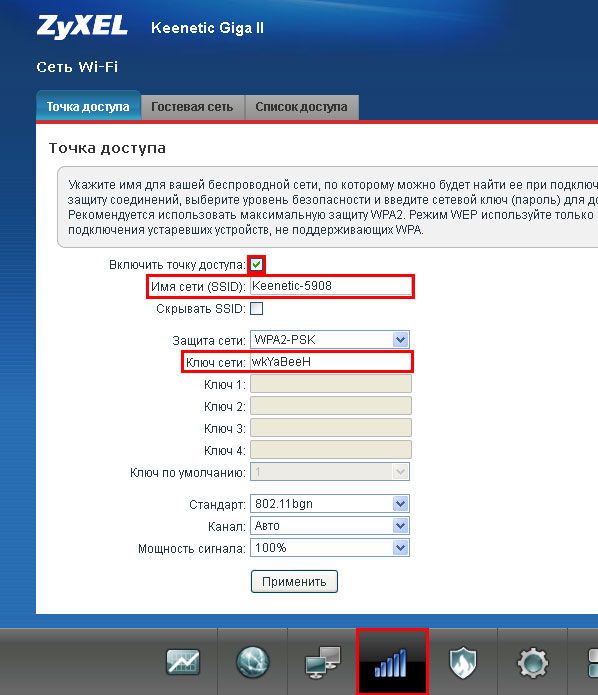Open the system settings gear icon

532,663
